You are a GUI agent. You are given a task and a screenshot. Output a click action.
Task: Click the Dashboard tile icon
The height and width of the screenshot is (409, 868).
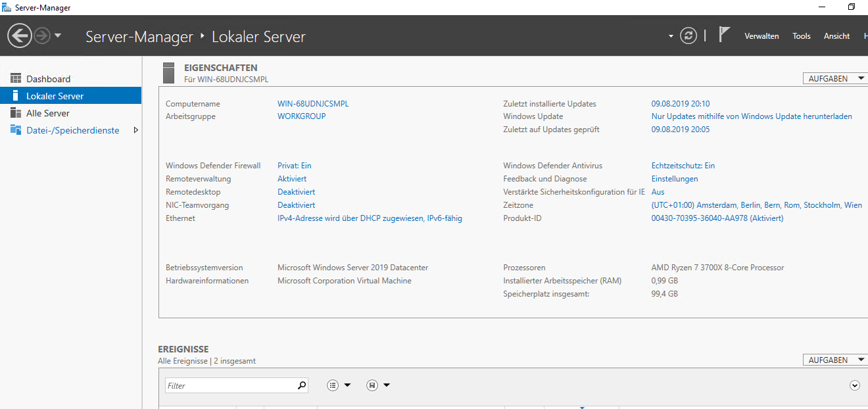[16, 78]
